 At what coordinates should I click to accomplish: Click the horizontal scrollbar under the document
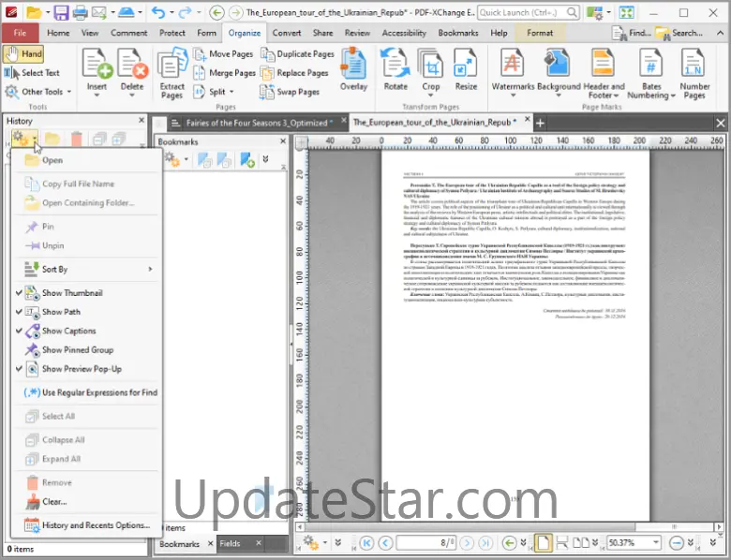tap(509, 526)
